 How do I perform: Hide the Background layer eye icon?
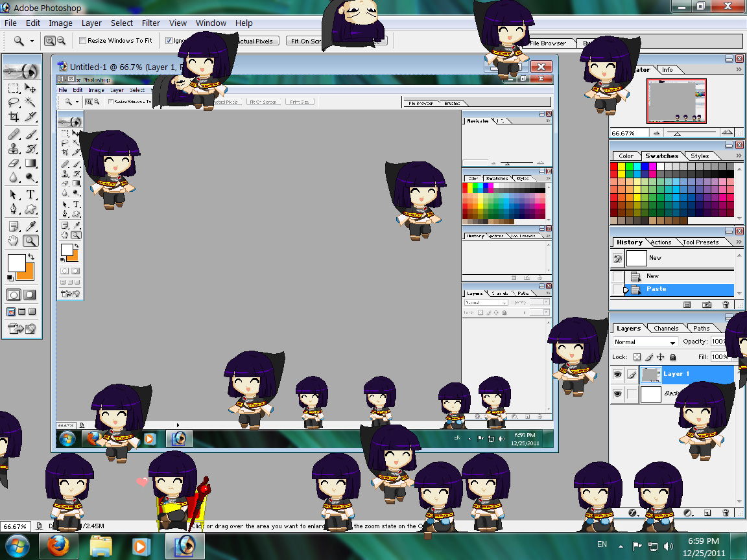tap(617, 394)
